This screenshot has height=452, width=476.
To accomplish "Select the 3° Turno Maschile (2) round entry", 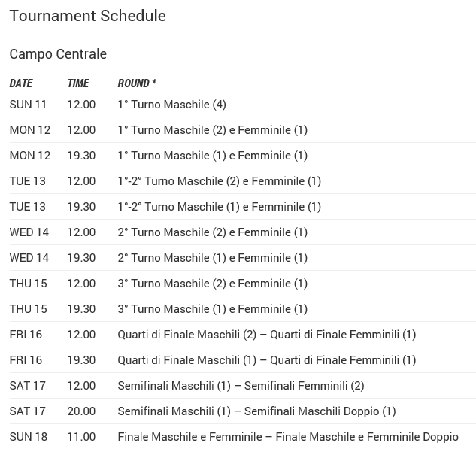I will pos(212,284).
